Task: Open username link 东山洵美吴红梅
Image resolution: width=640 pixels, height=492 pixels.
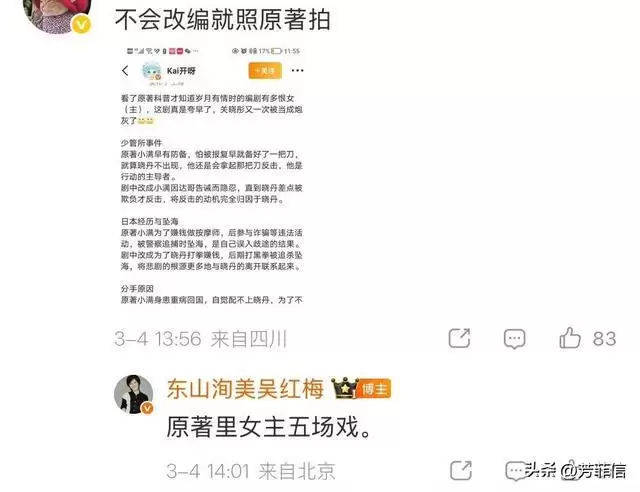Action: 245,388
